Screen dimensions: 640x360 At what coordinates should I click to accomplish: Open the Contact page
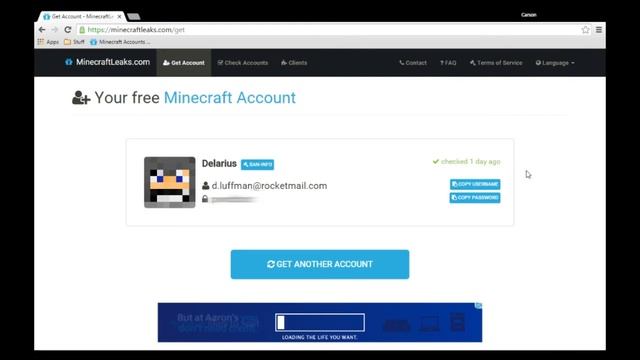tap(413, 63)
